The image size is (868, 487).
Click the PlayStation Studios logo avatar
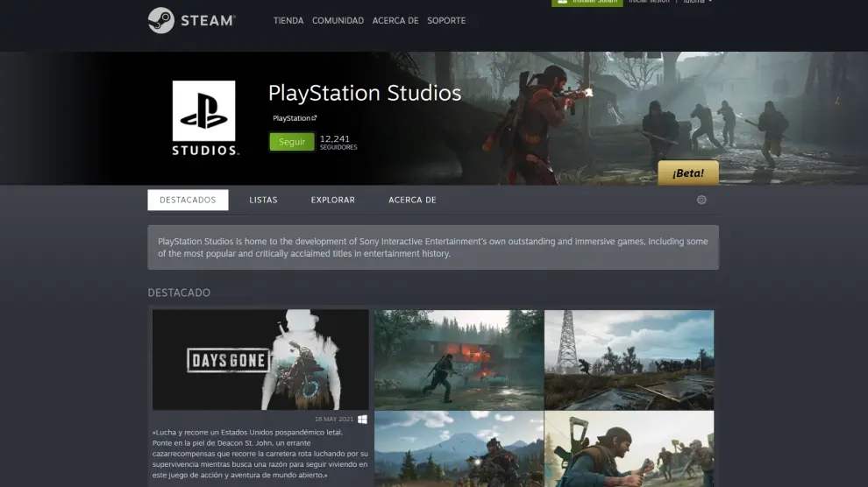[x=203, y=117]
